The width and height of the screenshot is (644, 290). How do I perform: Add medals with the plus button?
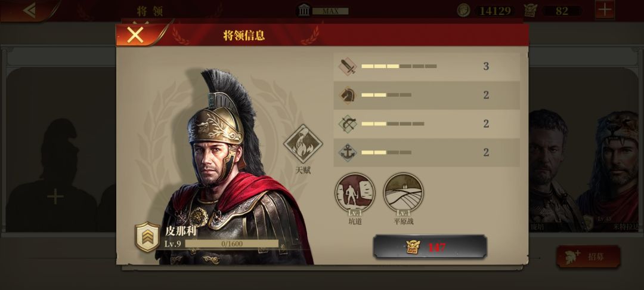[604, 10]
